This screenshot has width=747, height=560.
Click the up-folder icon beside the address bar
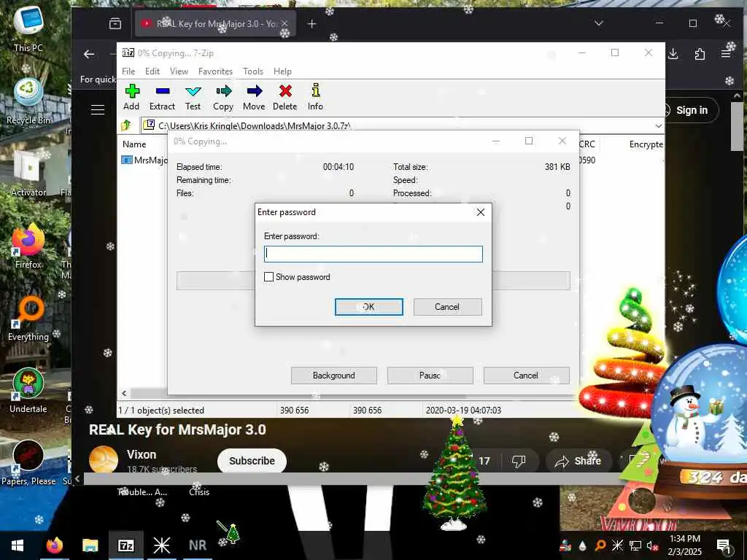coord(127,125)
